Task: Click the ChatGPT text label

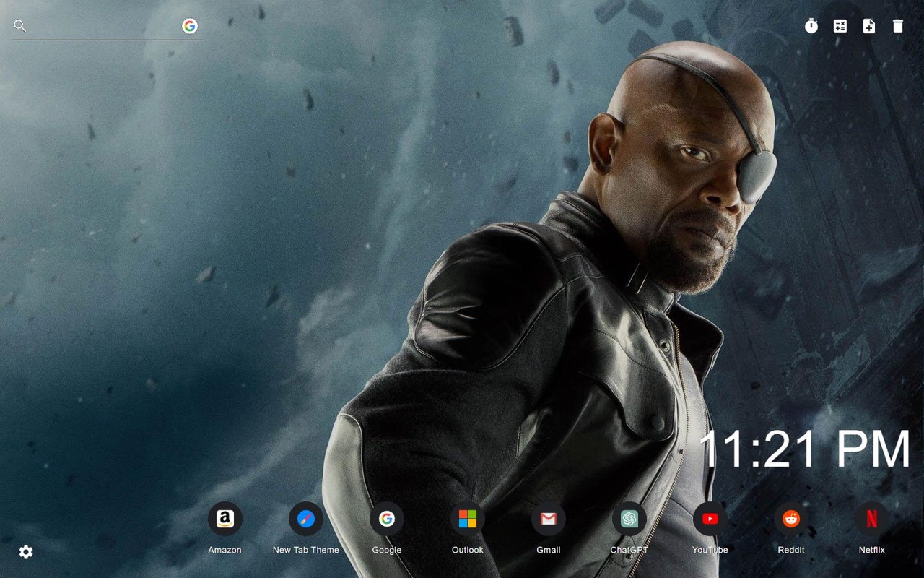Action: click(629, 550)
